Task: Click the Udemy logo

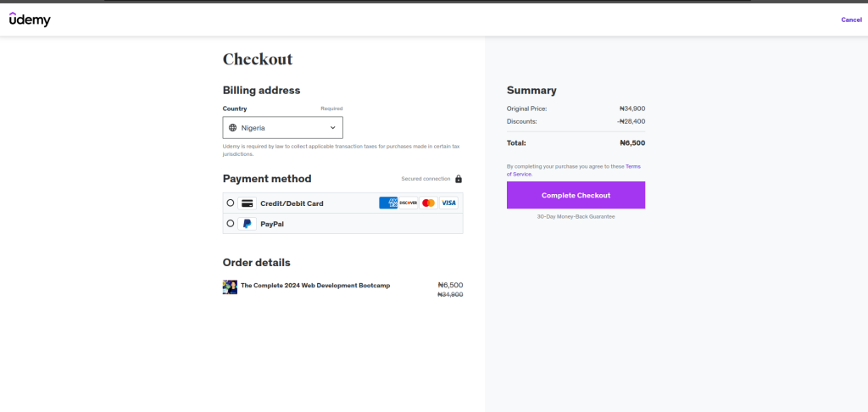Action: 30,19
